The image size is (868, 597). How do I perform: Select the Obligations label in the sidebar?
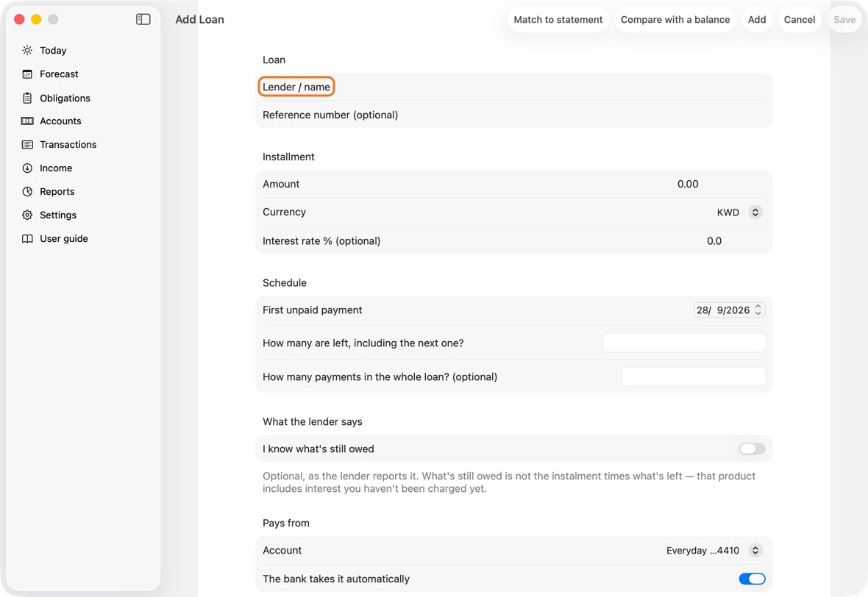click(65, 98)
